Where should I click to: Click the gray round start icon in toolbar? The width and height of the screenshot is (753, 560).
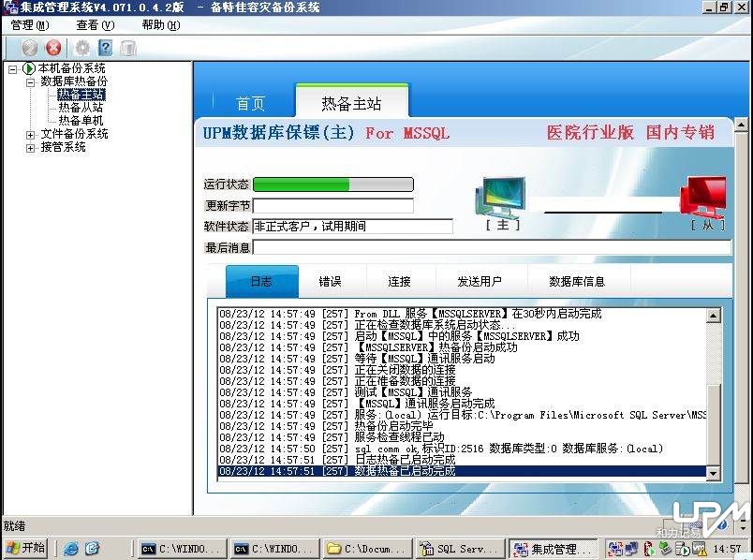pos(29,48)
